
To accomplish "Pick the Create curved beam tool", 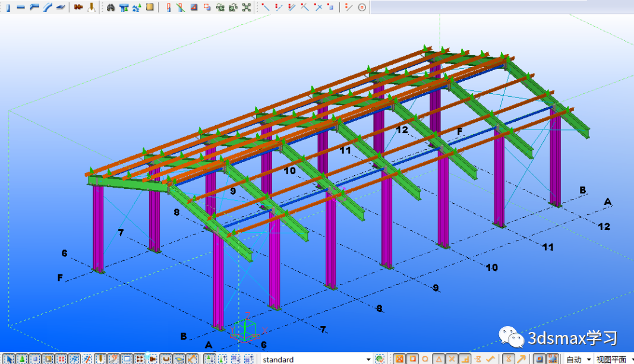I will click(x=48, y=7).
